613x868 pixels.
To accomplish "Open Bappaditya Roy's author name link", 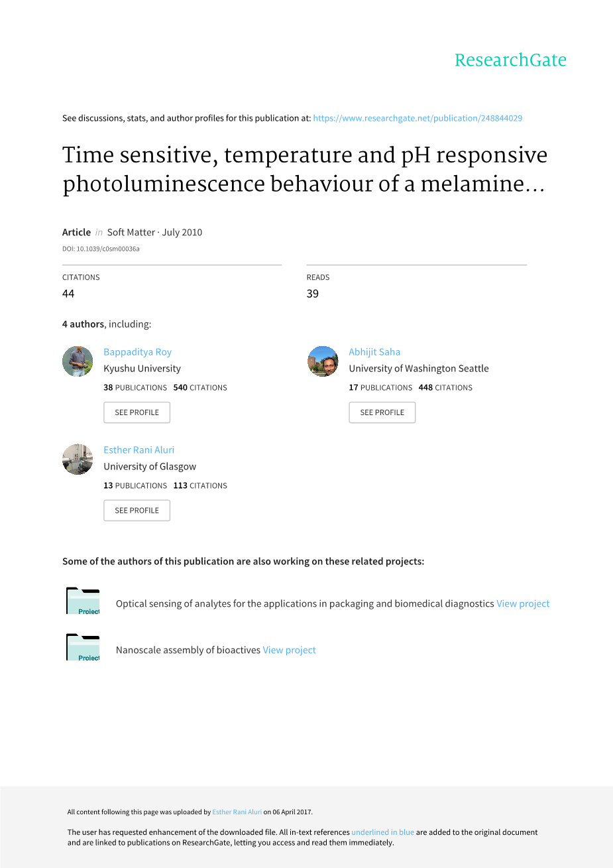I will pos(137,352).
